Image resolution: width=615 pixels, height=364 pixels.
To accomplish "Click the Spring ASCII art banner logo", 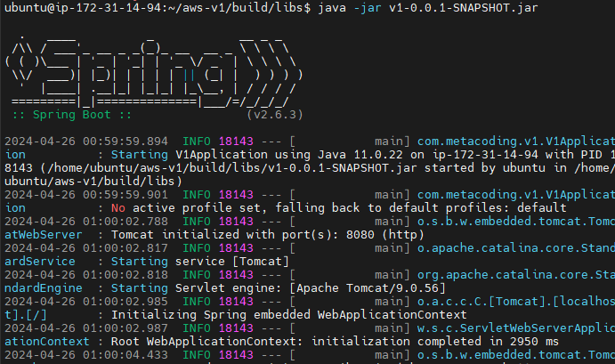I will click(x=154, y=73).
